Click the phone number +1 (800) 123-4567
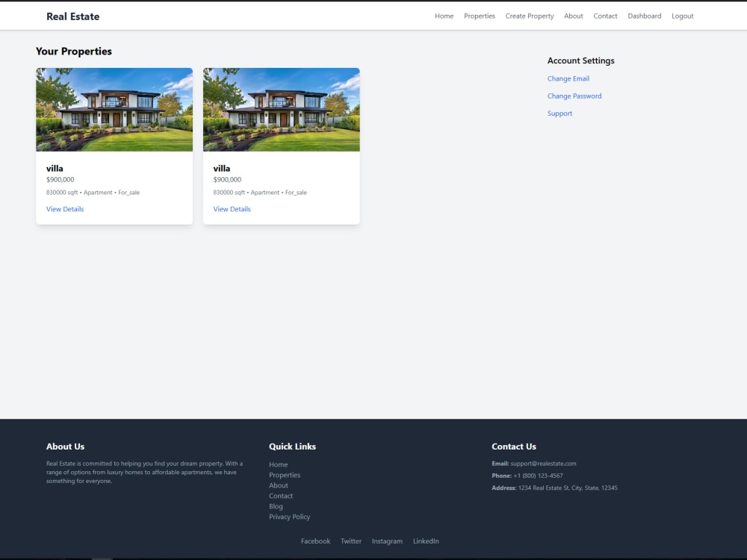This screenshot has height=560, width=747. 538,476
